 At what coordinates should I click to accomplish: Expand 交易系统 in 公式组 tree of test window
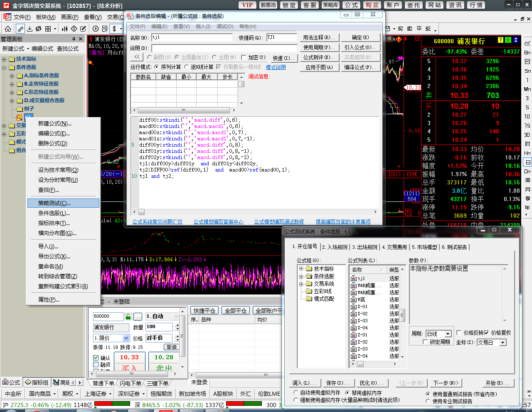point(301,284)
